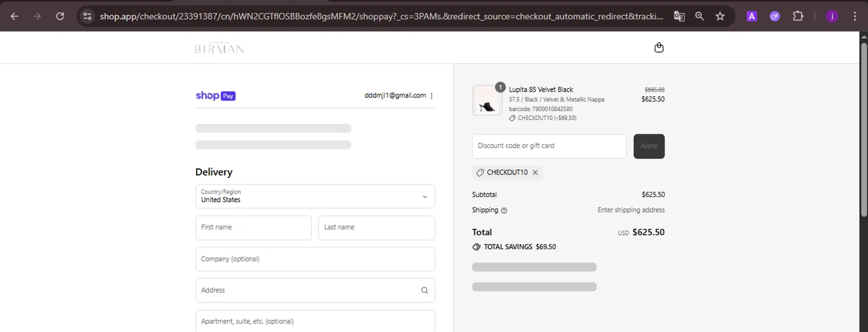Open the Lupita 85 product thumbnail

point(487,100)
